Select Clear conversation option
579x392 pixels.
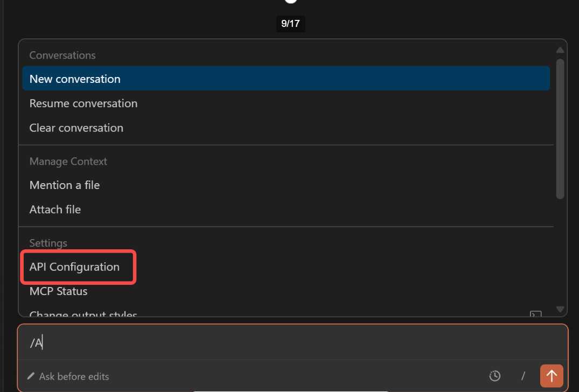[76, 128]
